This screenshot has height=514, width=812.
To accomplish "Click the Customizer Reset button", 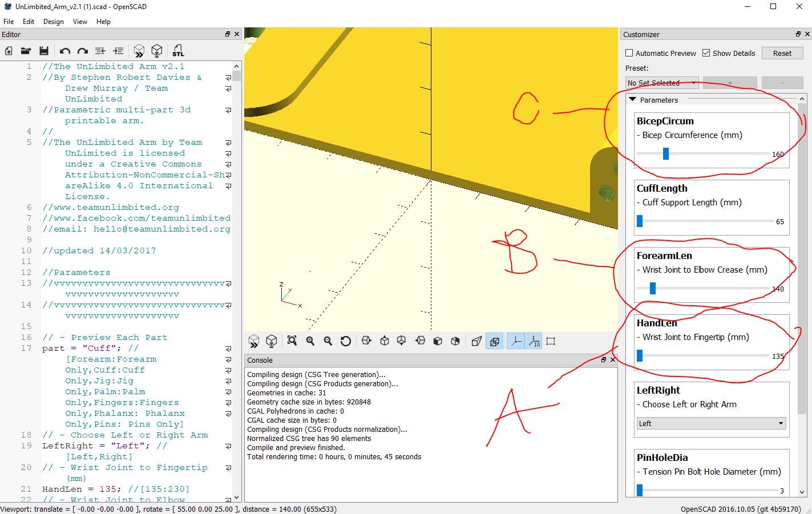I will pyautogui.click(x=782, y=53).
